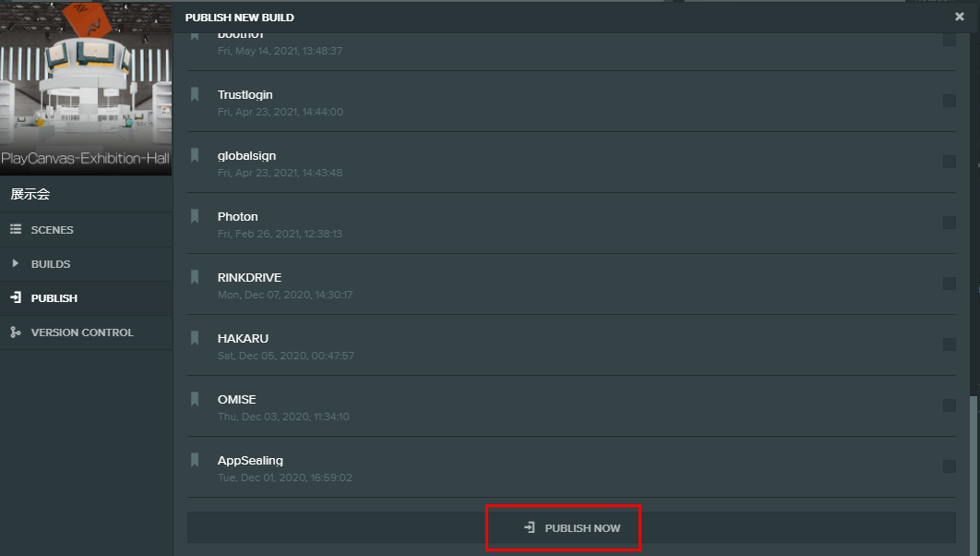The width and height of the screenshot is (980, 556).
Task: Tick the checkbox in the May 14, 2021 row
Action: [x=950, y=40]
